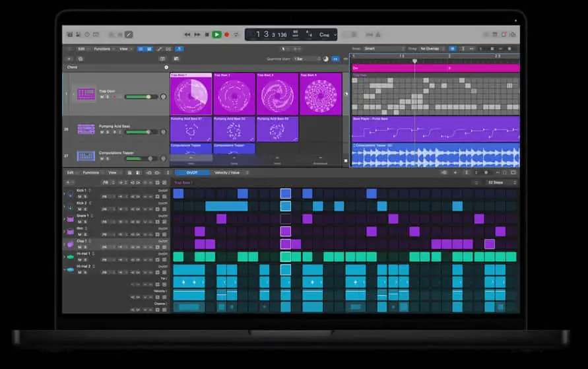Toggle the first Kick 1 step on the grid
This screenshot has height=369, width=588.
pos(178,193)
